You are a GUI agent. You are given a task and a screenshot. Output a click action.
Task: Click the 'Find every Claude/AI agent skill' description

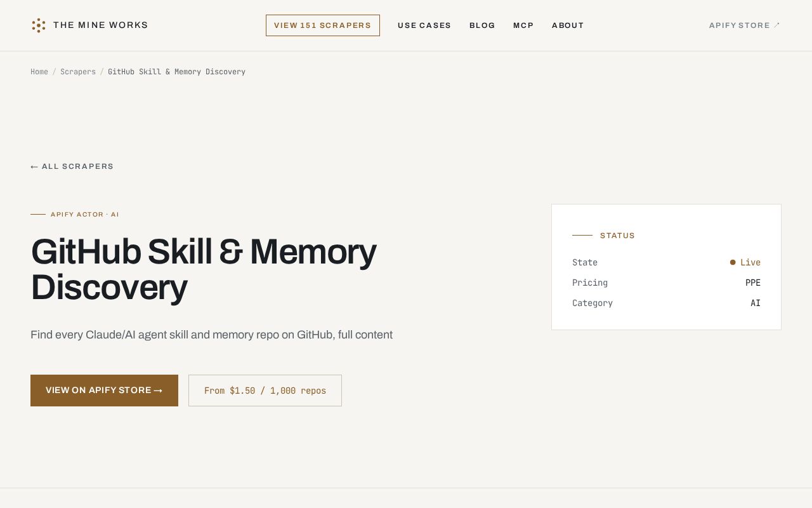(x=212, y=335)
